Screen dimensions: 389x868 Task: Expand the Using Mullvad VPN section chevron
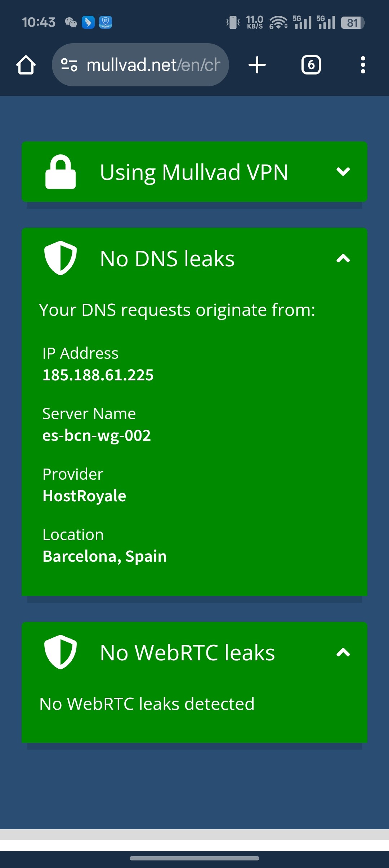pyautogui.click(x=343, y=172)
